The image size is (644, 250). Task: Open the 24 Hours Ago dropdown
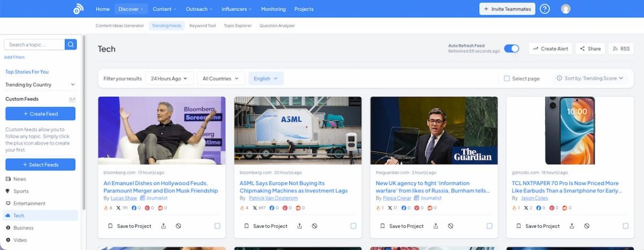(x=169, y=78)
